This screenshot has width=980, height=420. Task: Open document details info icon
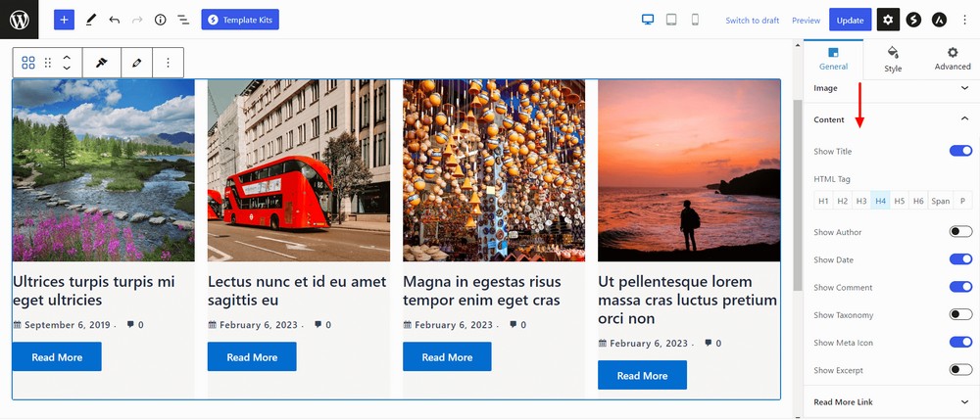click(160, 20)
